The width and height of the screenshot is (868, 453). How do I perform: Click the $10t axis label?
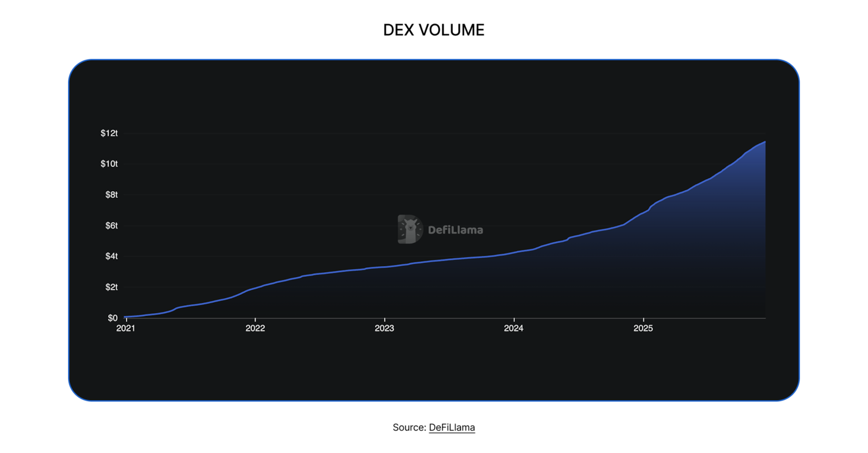[108, 164]
